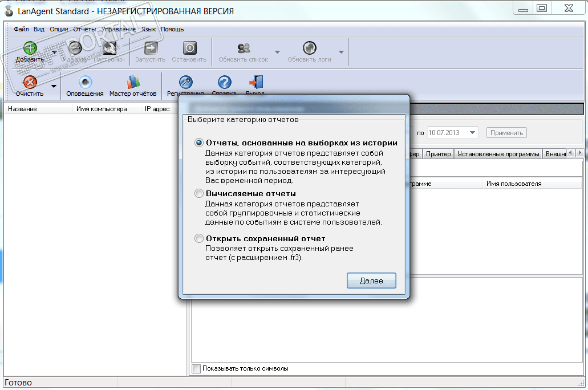The width and height of the screenshot is (588, 390).
Task: Click the Применить button
Action: click(x=506, y=133)
